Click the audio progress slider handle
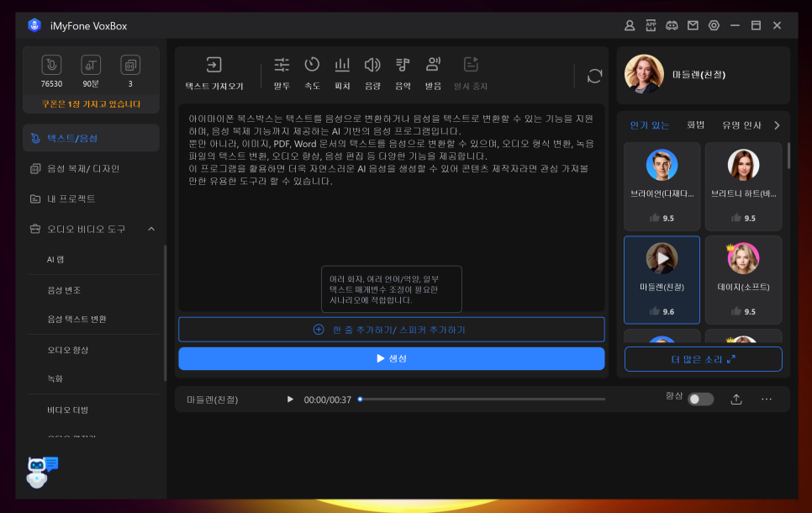 click(x=360, y=399)
